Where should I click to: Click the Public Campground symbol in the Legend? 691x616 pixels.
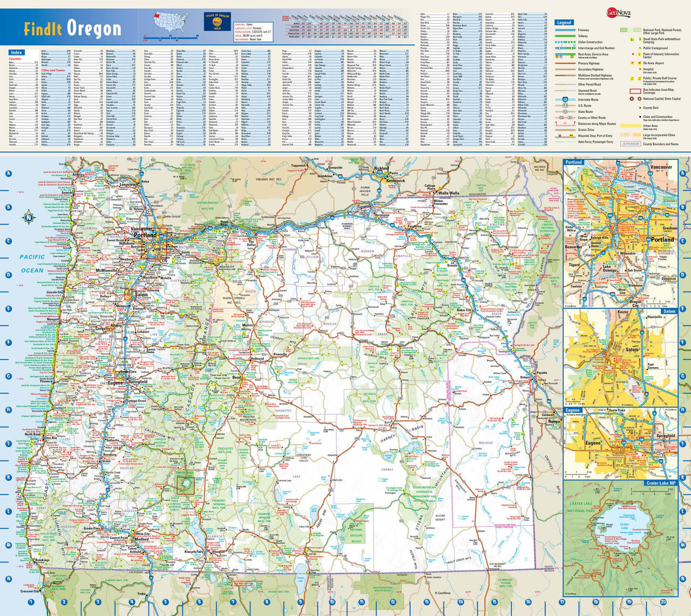click(x=640, y=48)
